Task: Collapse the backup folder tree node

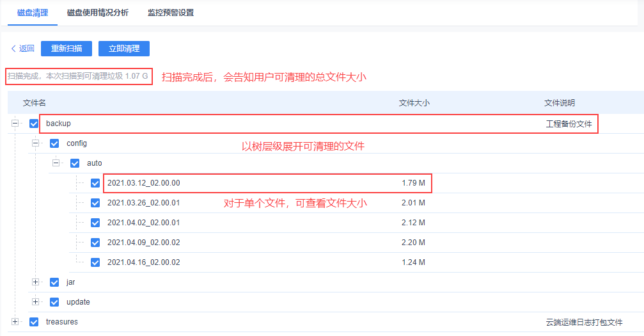Action: (15, 123)
